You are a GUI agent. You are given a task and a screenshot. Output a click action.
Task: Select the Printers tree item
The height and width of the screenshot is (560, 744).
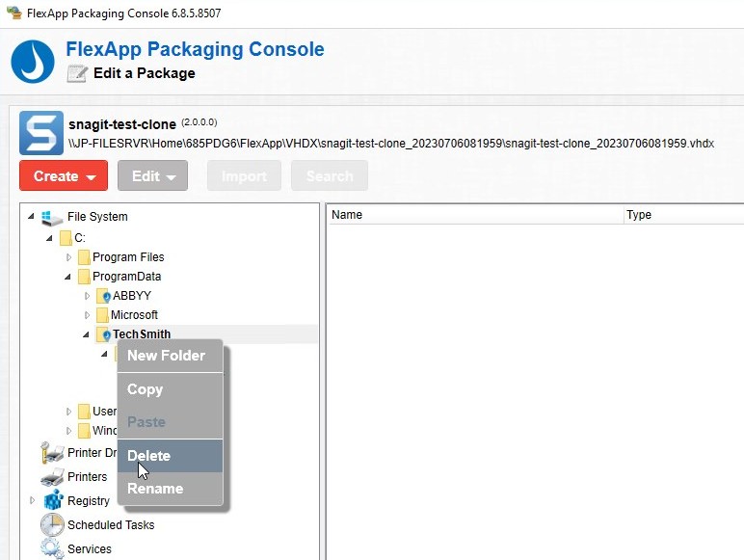[88, 477]
